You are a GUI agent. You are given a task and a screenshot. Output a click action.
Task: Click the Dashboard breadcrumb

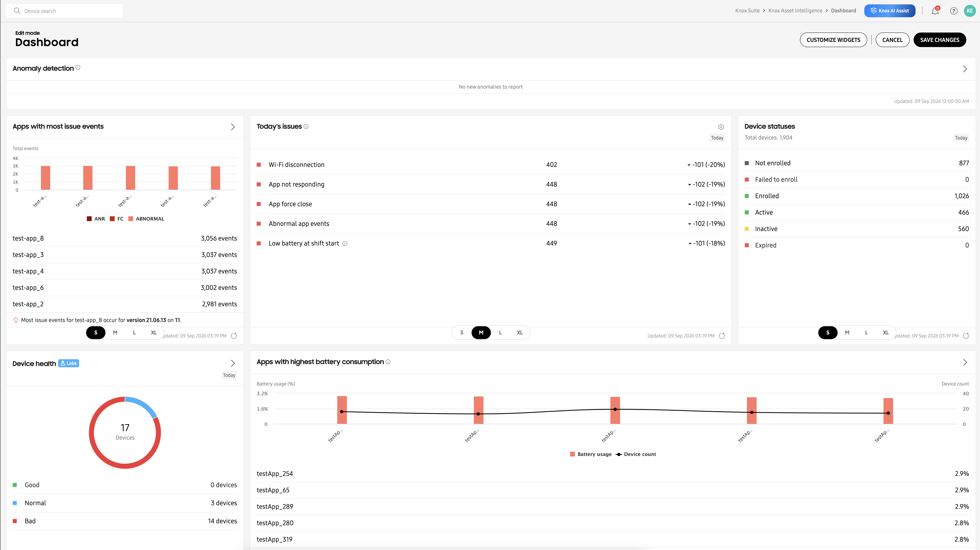coord(843,11)
